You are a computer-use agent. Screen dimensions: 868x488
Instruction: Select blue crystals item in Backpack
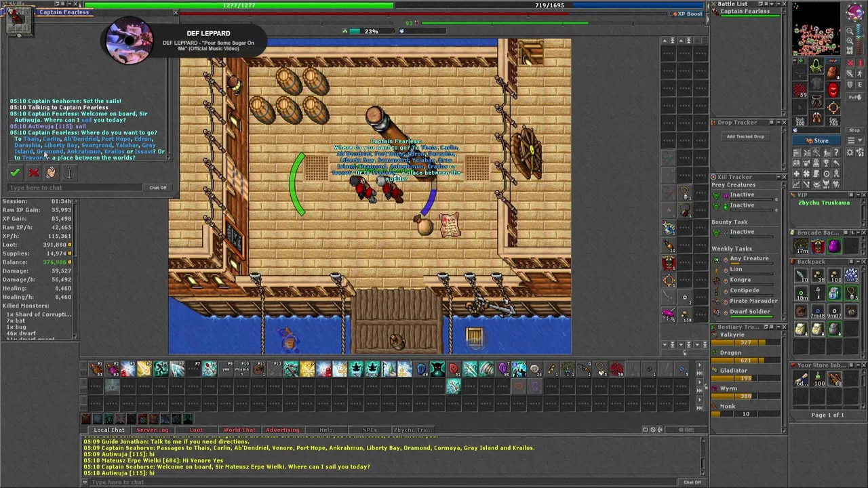coord(852,275)
